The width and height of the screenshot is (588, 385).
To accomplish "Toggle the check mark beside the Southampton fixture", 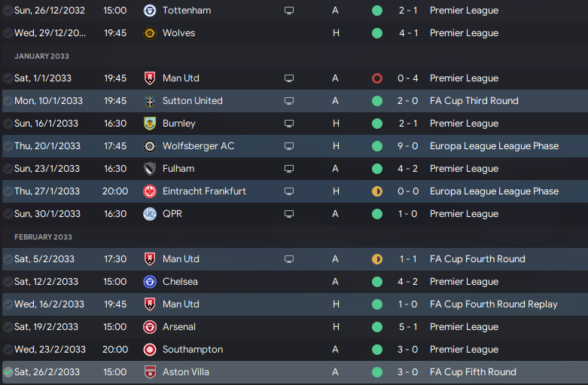I will coord(8,350).
